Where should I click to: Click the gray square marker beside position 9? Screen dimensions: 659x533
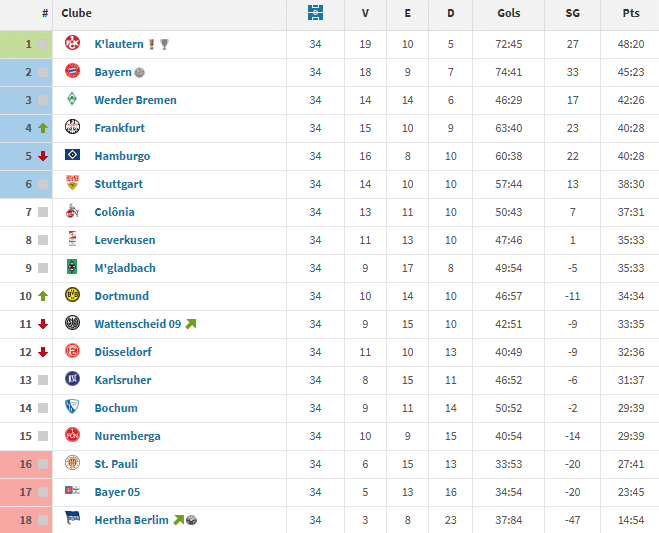click(43, 268)
